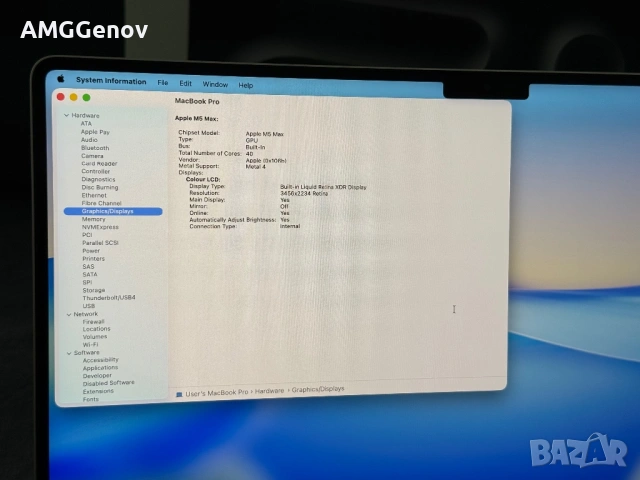
Task: Click User's MacBook Pro in path bar
Action: pos(217,393)
